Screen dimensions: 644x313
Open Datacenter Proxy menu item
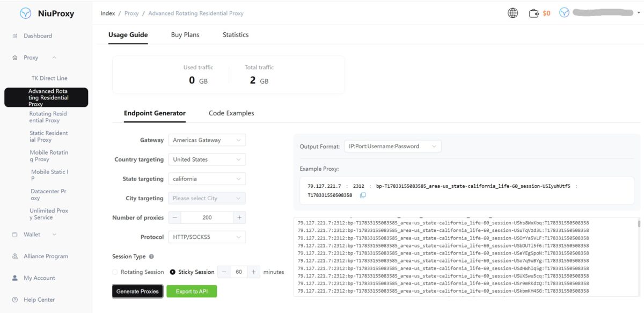(48, 194)
